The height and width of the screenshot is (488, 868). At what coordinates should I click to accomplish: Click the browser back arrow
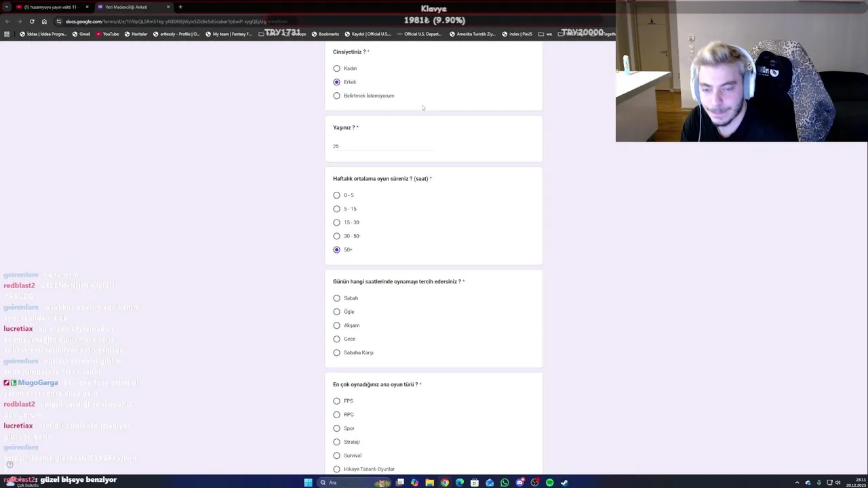pos(7,21)
